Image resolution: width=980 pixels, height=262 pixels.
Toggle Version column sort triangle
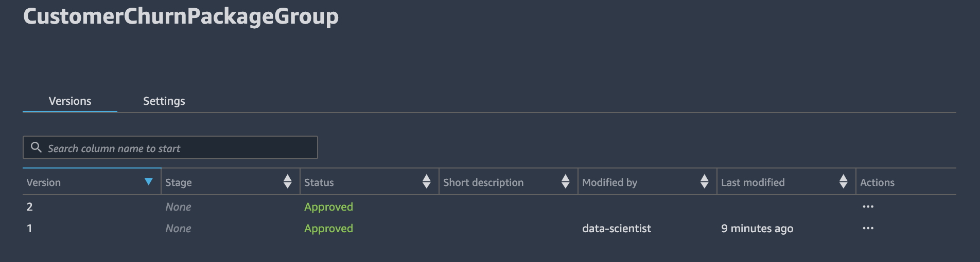[x=149, y=181]
